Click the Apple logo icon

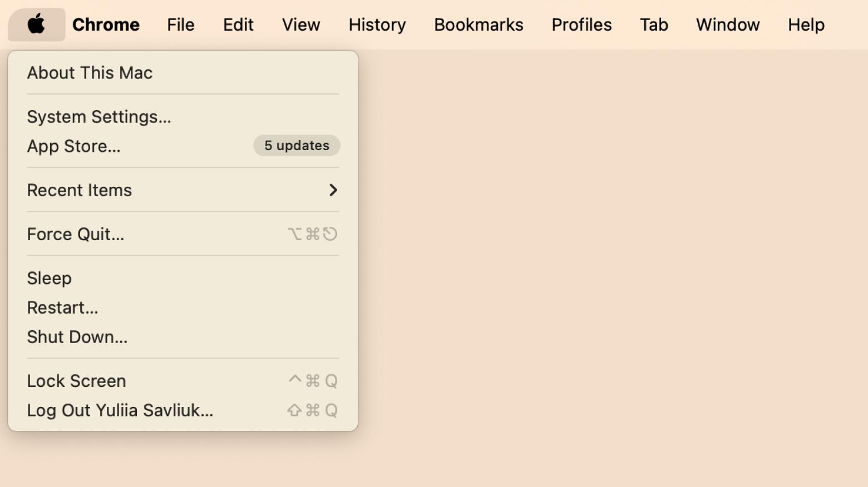click(x=36, y=24)
